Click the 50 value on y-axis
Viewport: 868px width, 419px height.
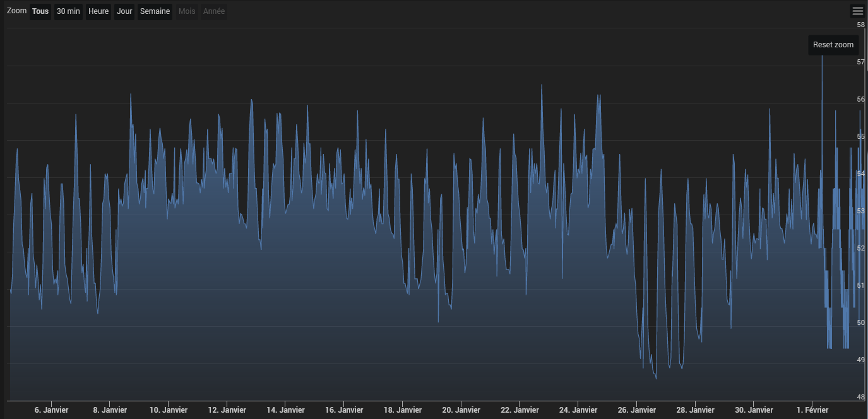pos(860,322)
